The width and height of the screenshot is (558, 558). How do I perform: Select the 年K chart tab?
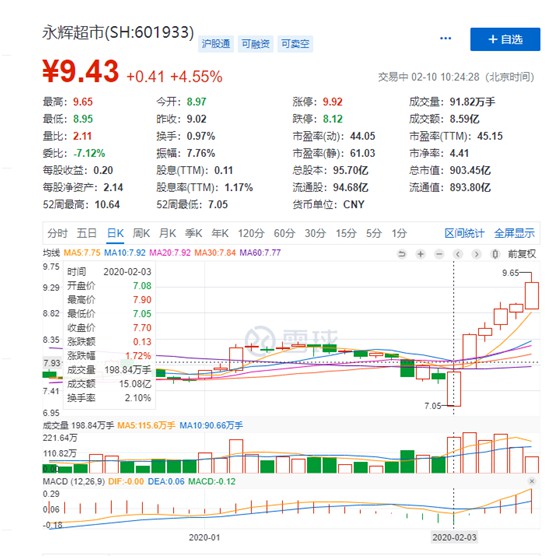coord(220,233)
